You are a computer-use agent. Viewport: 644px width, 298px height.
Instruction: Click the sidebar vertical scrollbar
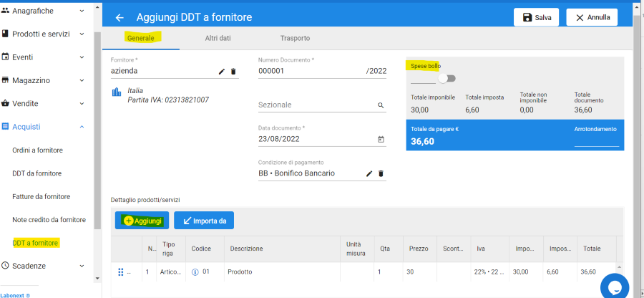click(x=97, y=130)
